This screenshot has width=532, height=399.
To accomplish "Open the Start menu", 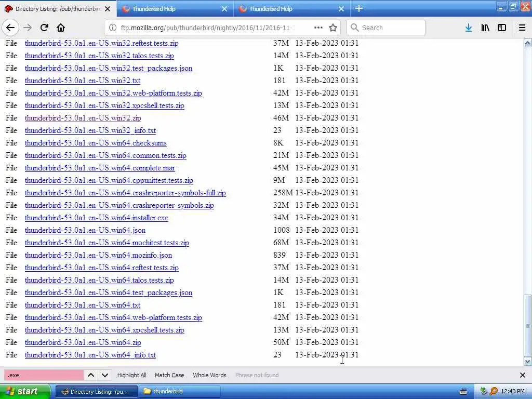I will [24, 392].
